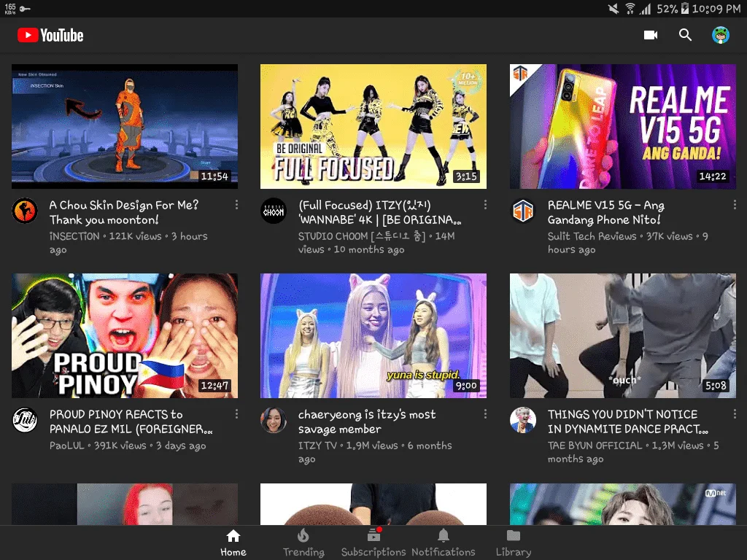This screenshot has width=747, height=560.
Task: Open title 'A Chou Skin Design For Me?'
Action: coord(124,212)
